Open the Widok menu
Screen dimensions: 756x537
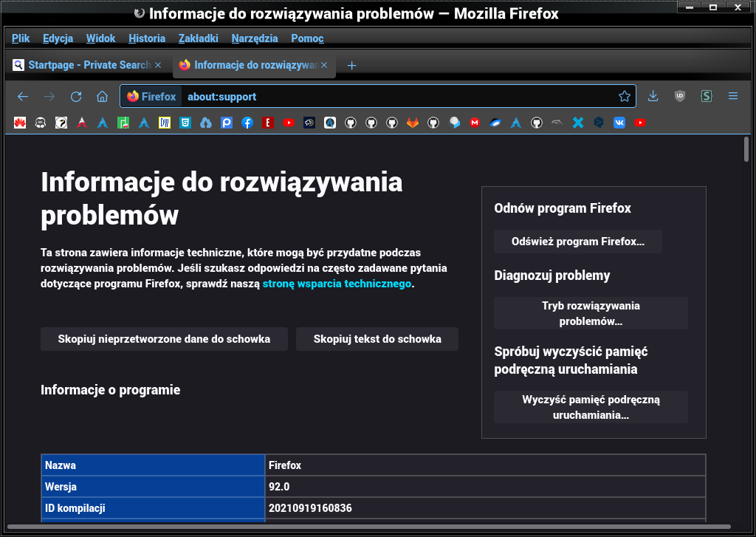[x=100, y=38]
